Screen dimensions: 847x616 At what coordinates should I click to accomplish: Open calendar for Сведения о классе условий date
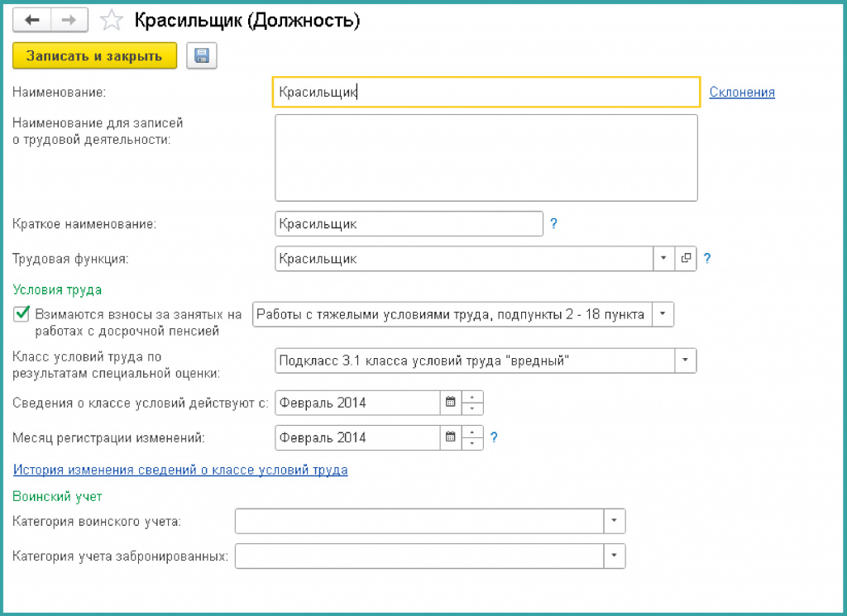pyautogui.click(x=451, y=403)
